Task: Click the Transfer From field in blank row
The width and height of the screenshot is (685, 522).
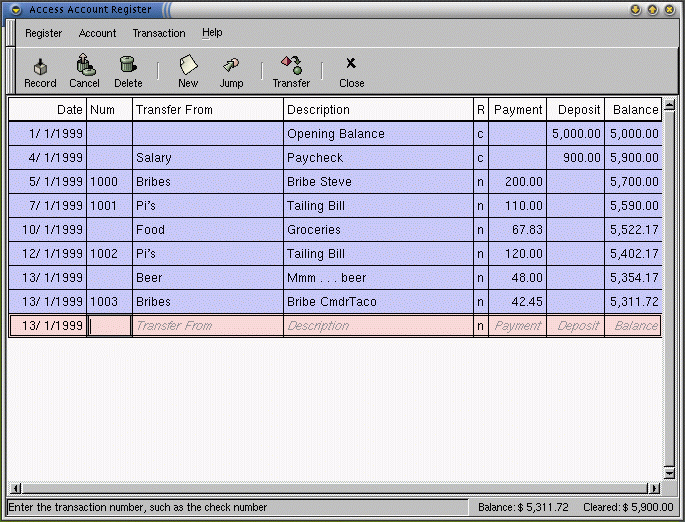Action: point(207,326)
